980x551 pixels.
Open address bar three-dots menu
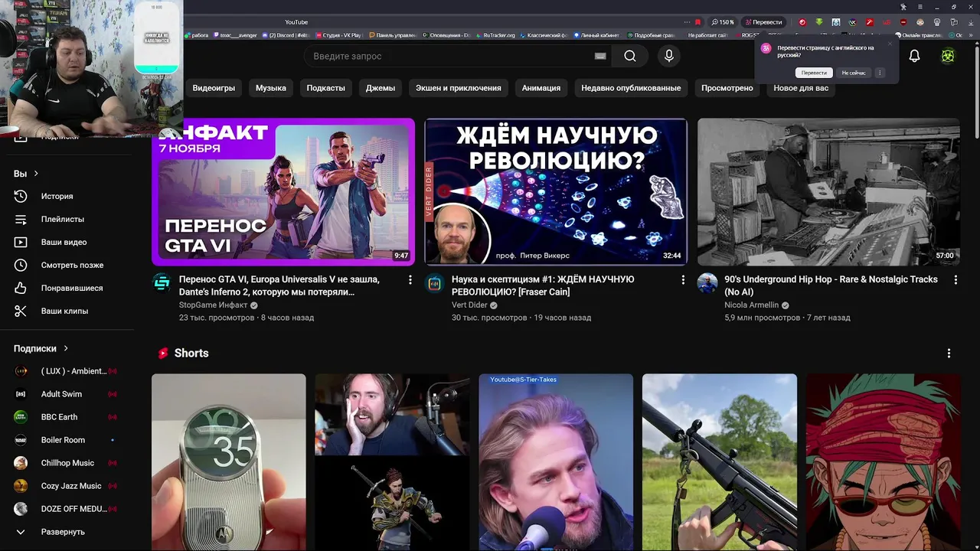pos(687,22)
